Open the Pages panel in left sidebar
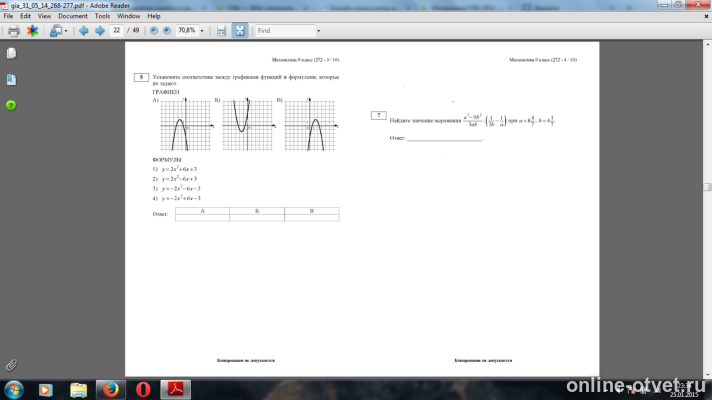The image size is (712, 400). [x=11, y=53]
